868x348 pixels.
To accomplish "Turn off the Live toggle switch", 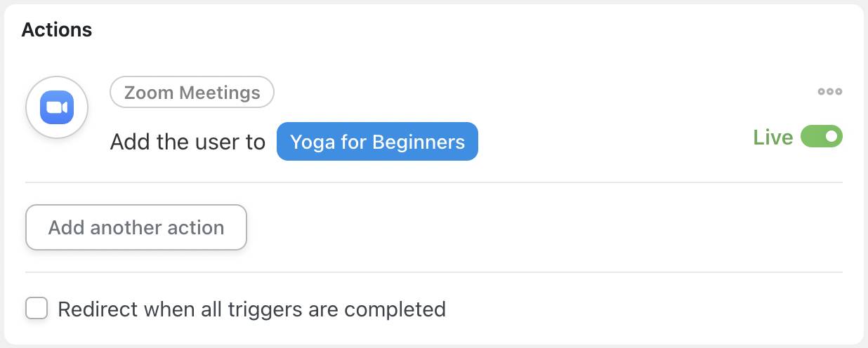I will click(822, 137).
